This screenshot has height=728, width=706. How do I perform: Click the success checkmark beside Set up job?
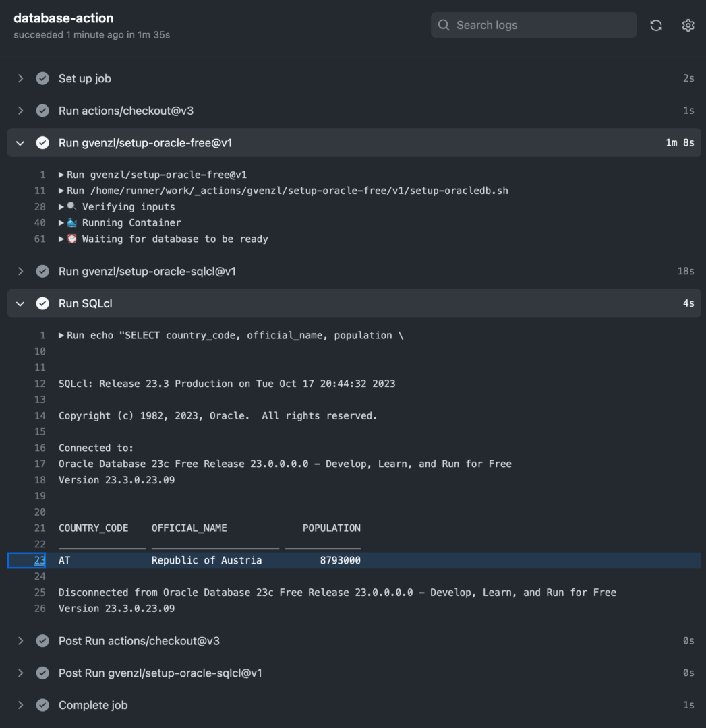coord(42,78)
